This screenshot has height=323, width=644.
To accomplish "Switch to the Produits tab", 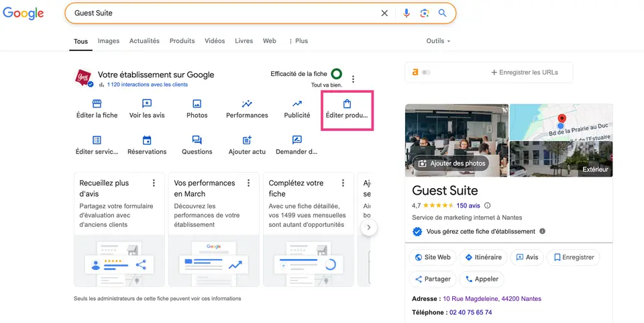I will (x=182, y=41).
